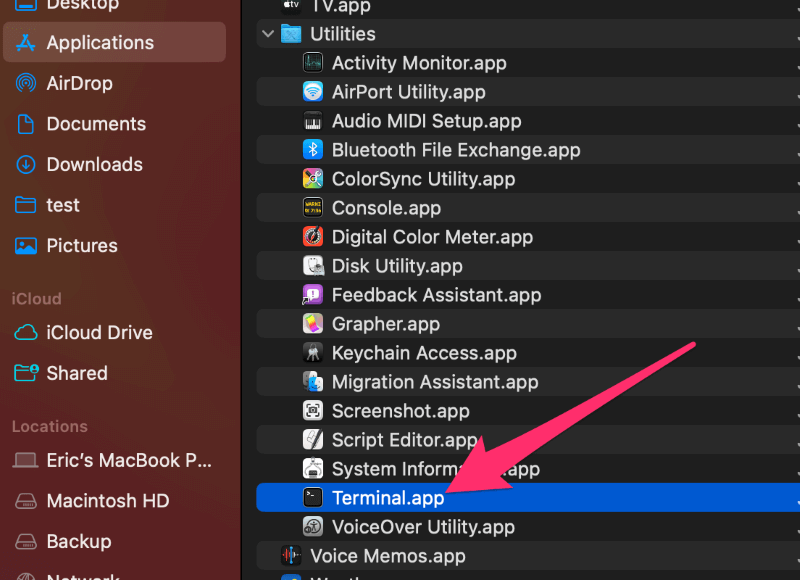The width and height of the screenshot is (800, 580).
Task: Select Feedback Assistant.app file name
Action: (437, 295)
